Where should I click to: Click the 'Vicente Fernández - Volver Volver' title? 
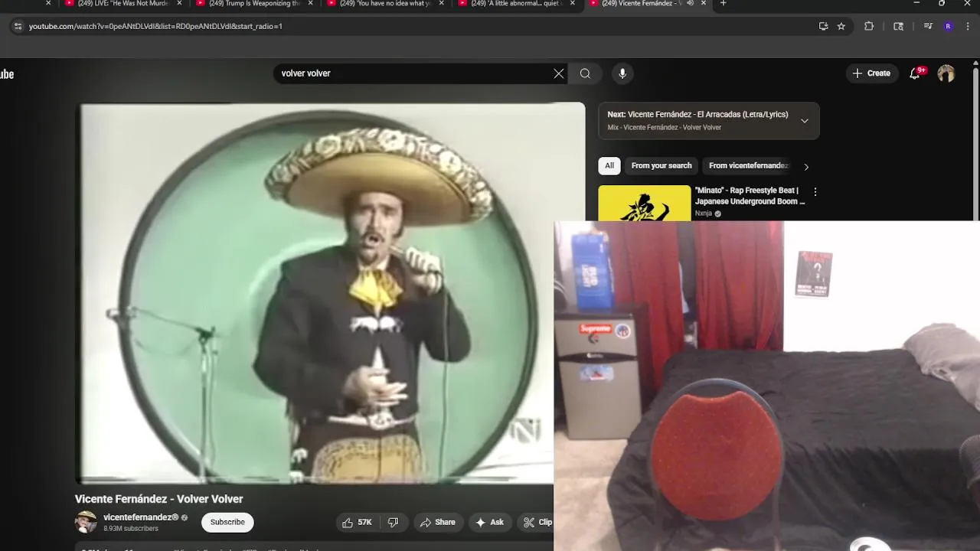158,499
